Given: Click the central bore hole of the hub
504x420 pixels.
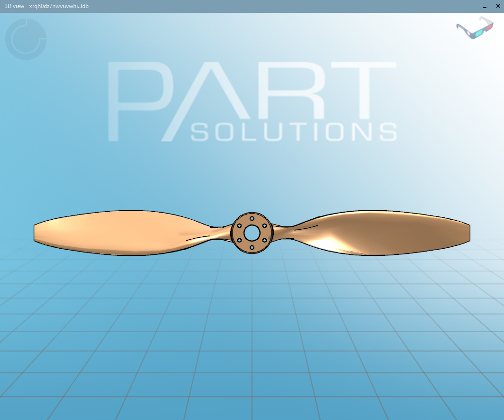Looking at the screenshot, I should coord(252,233).
